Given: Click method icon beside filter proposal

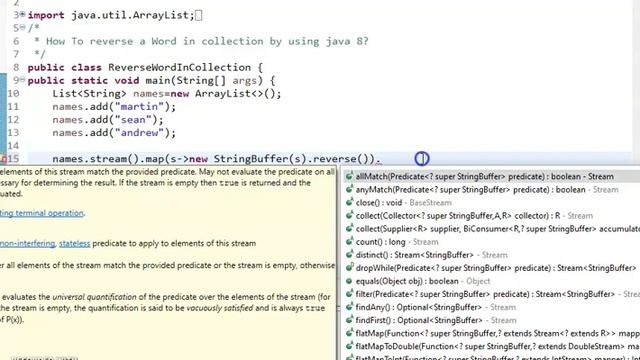Looking at the screenshot, I should (349, 294).
